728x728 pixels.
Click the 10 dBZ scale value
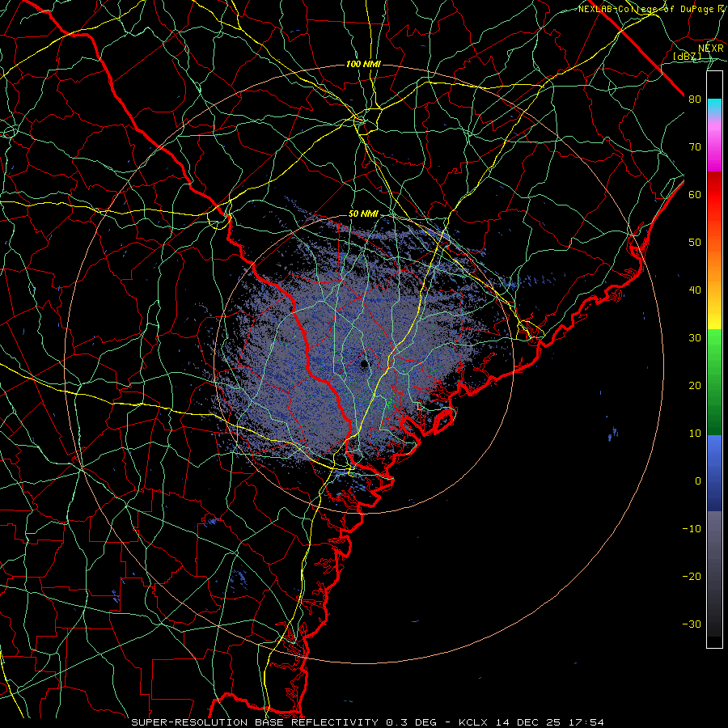(x=695, y=434)
